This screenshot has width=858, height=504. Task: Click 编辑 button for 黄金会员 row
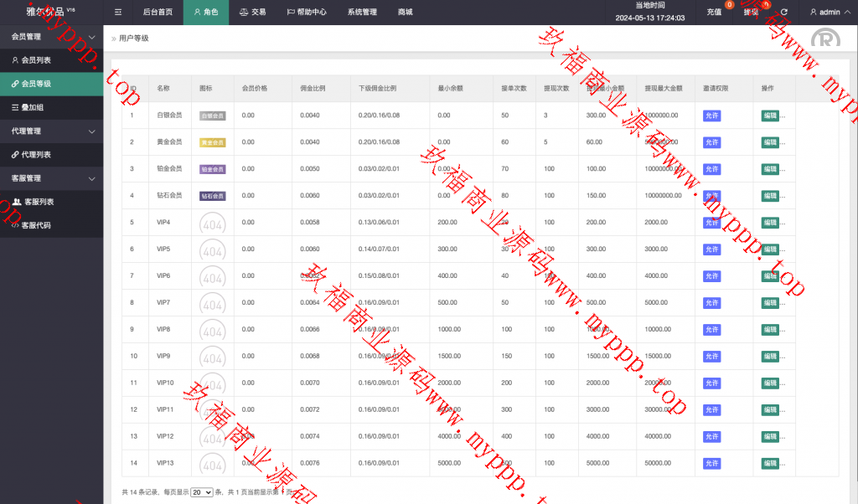click(x=770, y=142)
